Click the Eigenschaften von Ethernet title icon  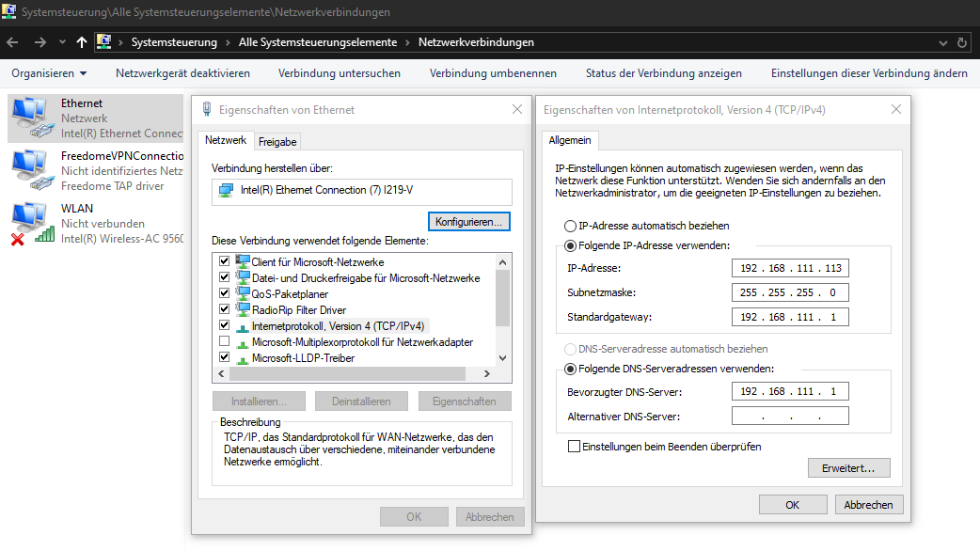(x=207, y=109)
